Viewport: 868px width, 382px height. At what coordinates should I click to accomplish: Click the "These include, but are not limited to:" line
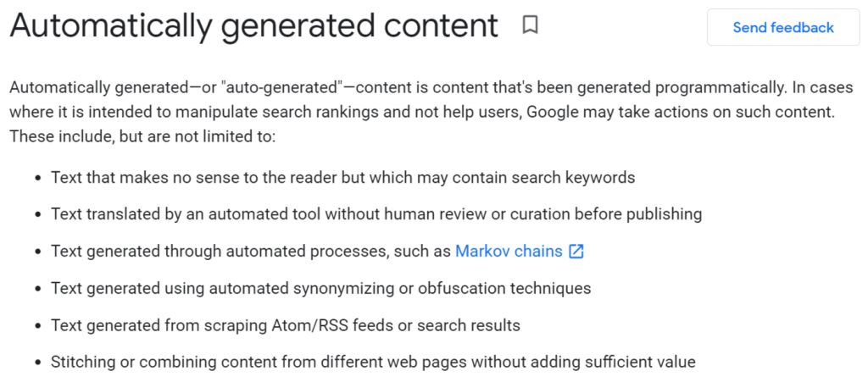click(x=142, y=136)
